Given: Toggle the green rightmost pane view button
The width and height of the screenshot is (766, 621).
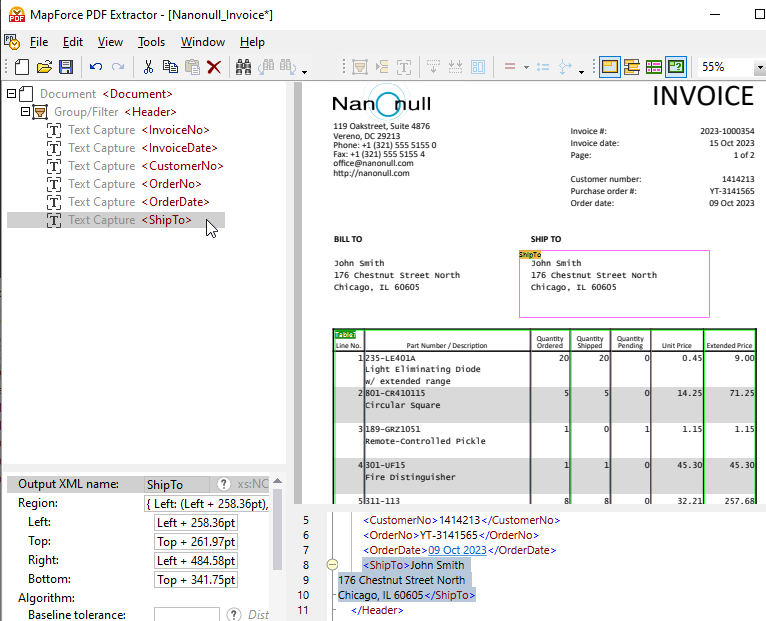Looking at the screenshot, I should click(x=676, y=67).
